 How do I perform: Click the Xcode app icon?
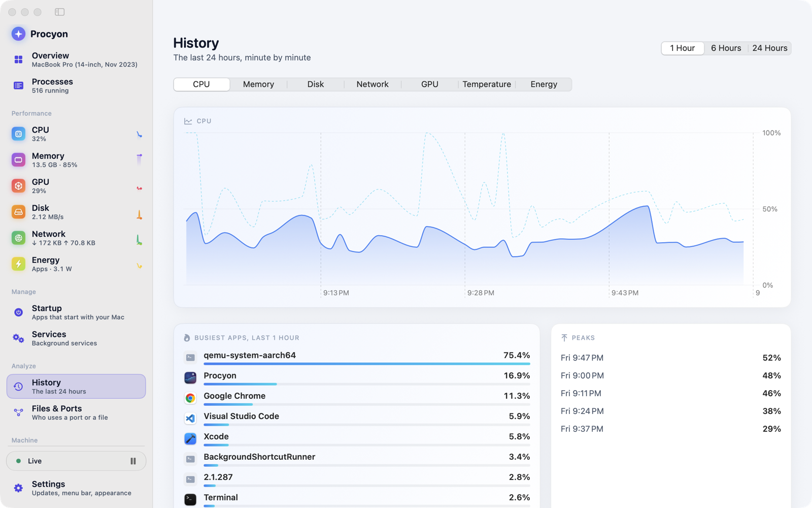(x=190, y=438)
